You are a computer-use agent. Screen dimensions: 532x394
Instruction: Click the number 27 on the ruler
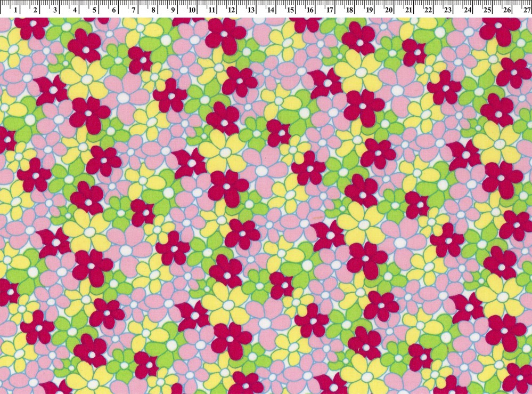click(x=527, y=10)
